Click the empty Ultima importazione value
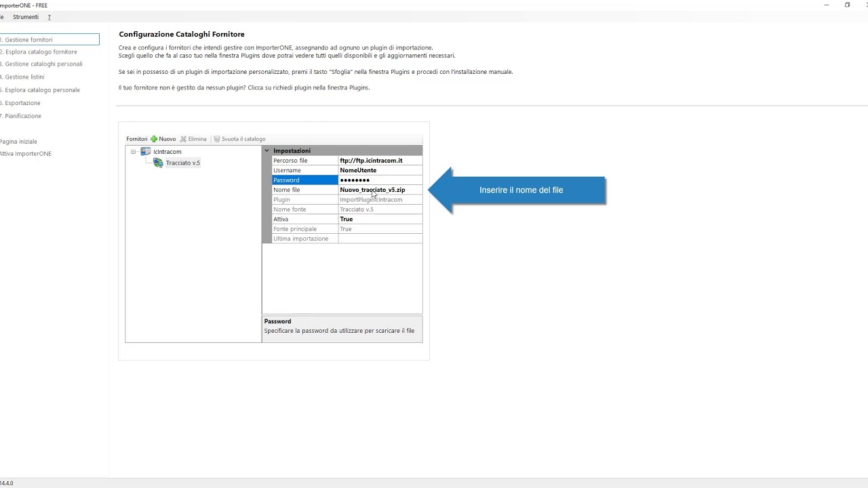Viewport: 868px width, 488px height. coord(380,239)
